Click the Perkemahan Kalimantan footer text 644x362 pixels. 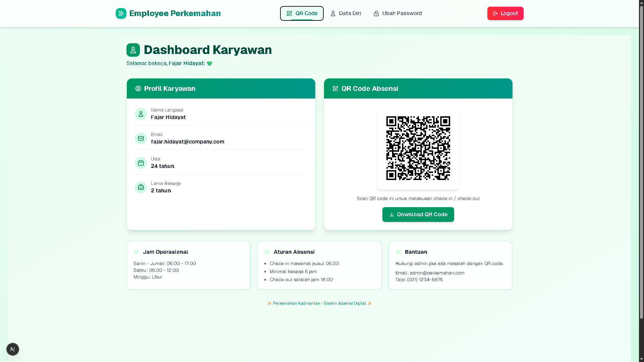point(319,303)
